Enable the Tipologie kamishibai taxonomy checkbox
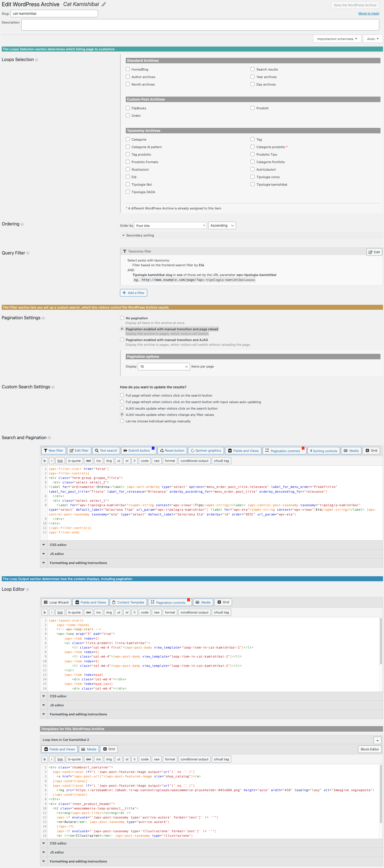 (x=252, y=184)
